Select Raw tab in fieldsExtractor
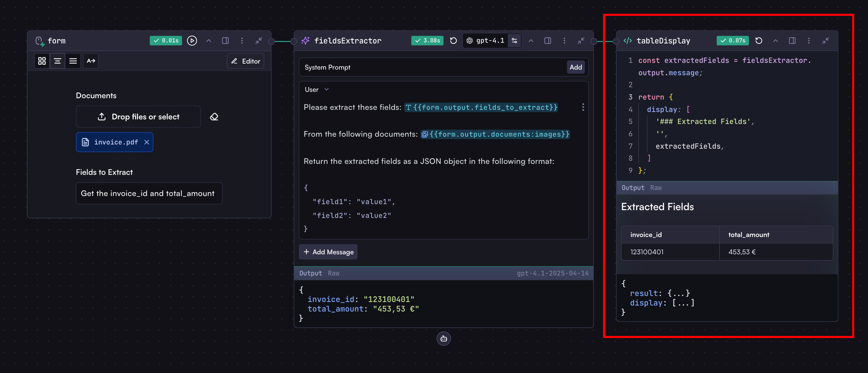Viewport: 868px width, 373px height. tap(333, 273)
